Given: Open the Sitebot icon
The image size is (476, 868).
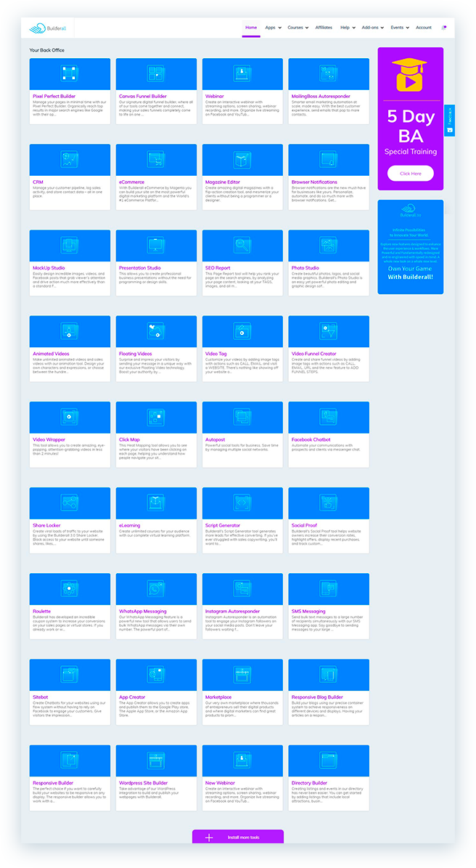Looking at the screenshot, I should point(70,673).
